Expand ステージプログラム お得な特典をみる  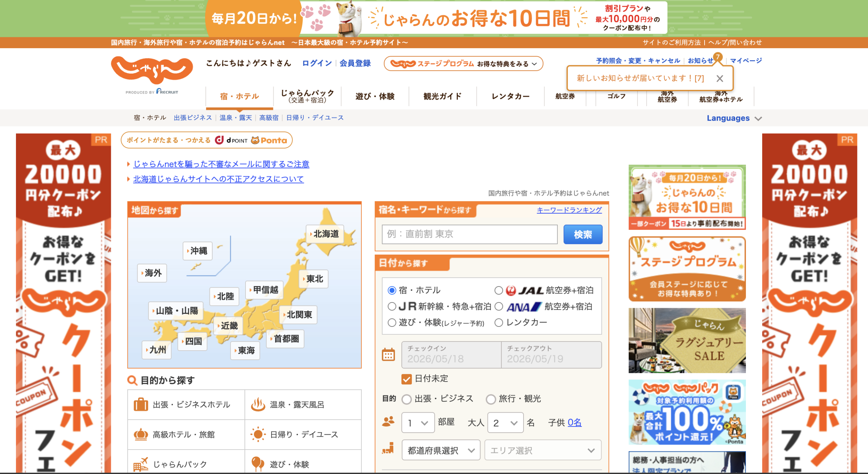click(463, 63)
